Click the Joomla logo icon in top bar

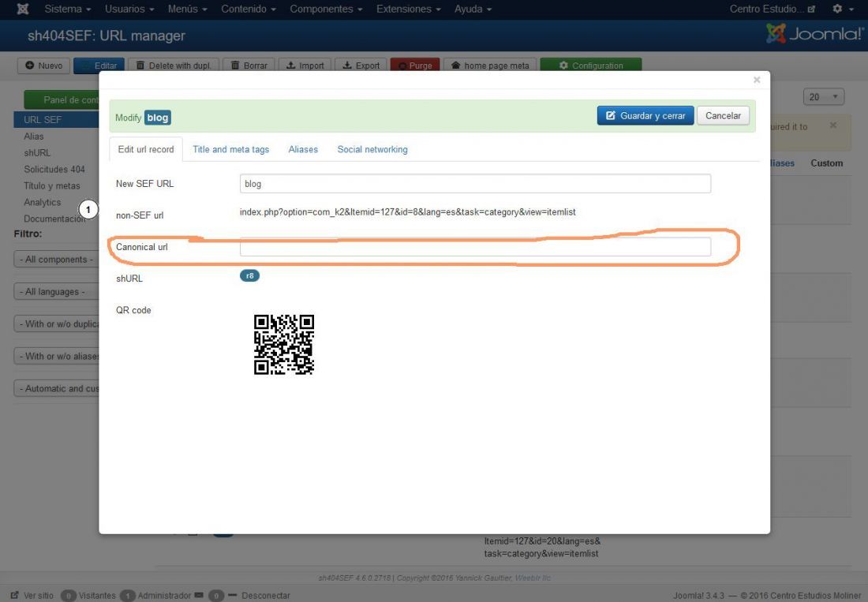pyautogui.click(x=23, y=9)
